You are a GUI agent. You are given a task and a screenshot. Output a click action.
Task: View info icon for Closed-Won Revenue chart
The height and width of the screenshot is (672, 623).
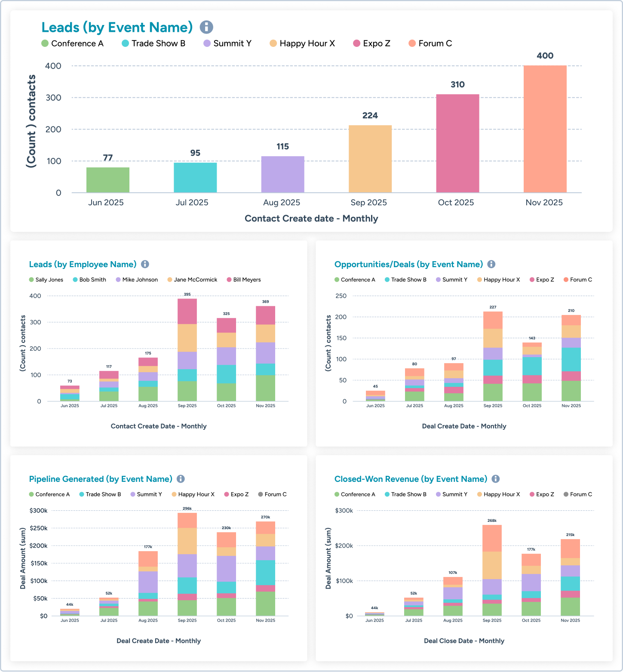click(x=496, y=479)
